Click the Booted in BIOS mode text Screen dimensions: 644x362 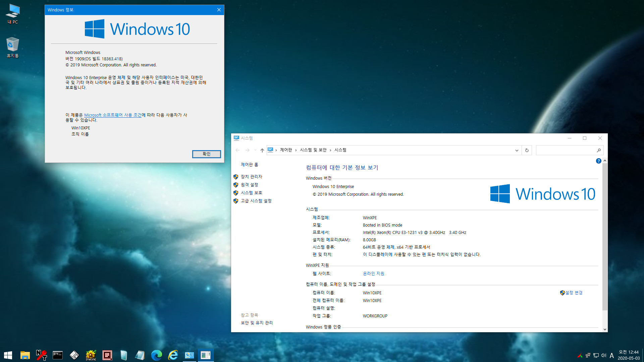[382, 225]
